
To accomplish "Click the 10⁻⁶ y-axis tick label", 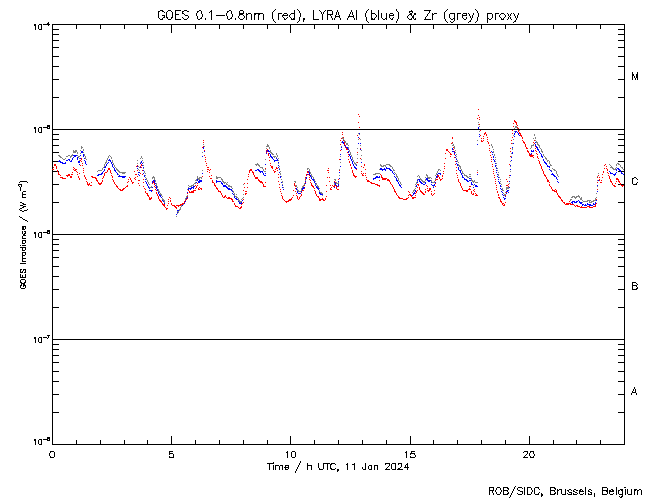I will 38,235.
